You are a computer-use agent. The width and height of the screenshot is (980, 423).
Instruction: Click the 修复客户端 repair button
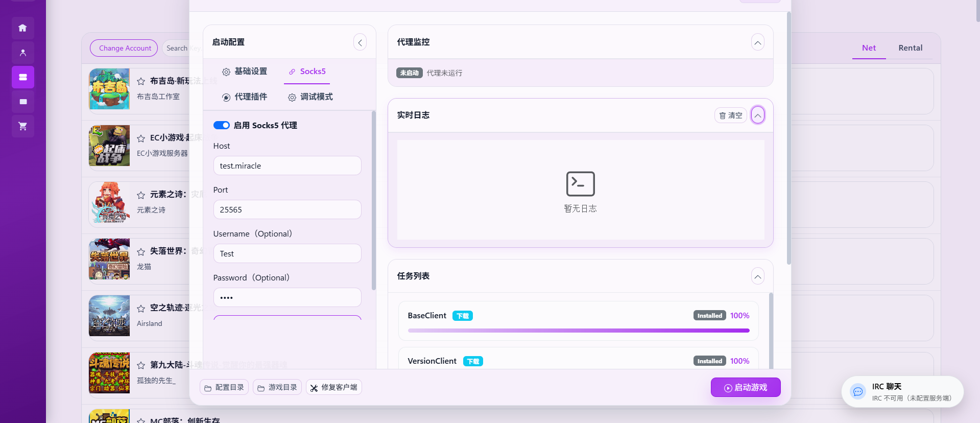334,387
